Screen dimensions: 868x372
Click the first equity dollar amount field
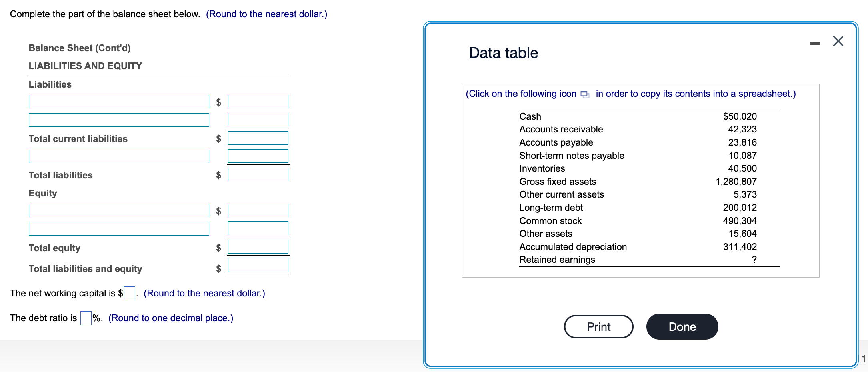click(258, 210)
